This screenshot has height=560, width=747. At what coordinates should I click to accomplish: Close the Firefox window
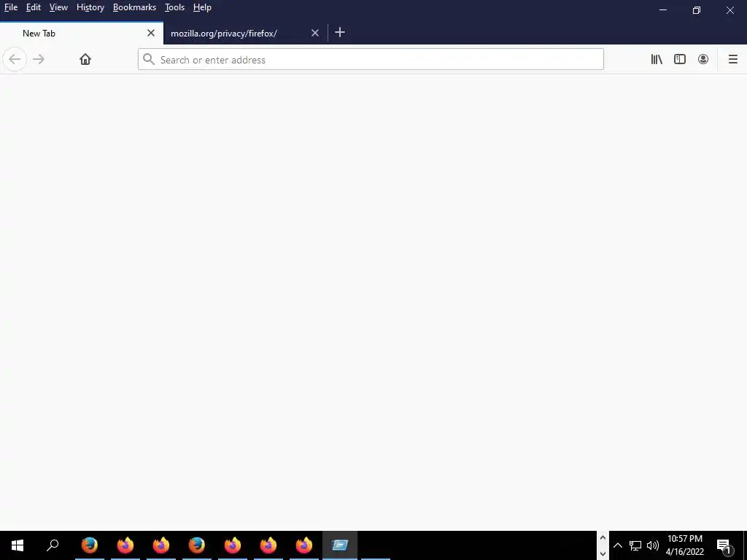729,10
